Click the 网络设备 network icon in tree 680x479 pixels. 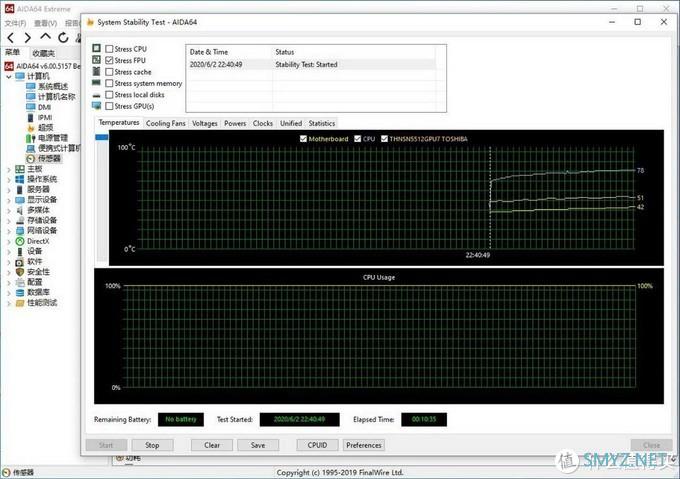(x=20, y=231)
